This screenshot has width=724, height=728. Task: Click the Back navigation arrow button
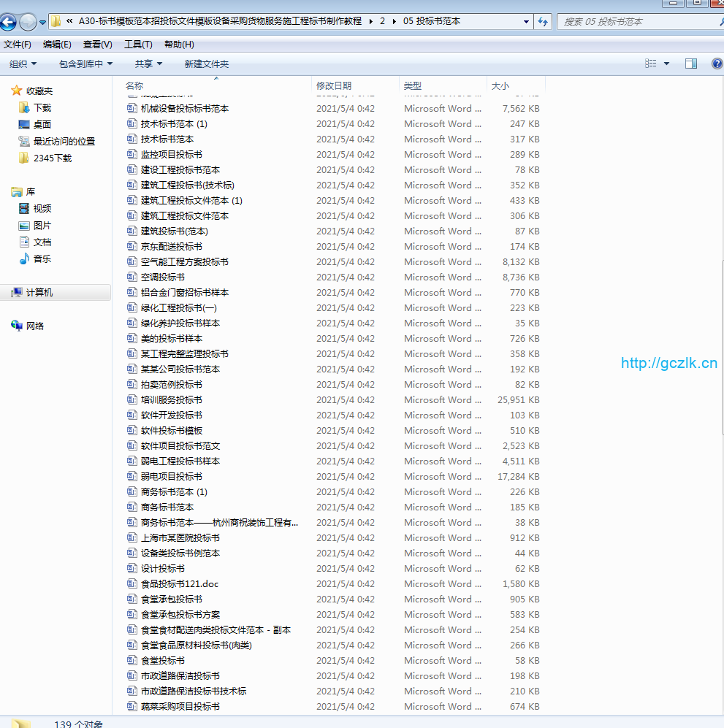click(x=9, y=22)
